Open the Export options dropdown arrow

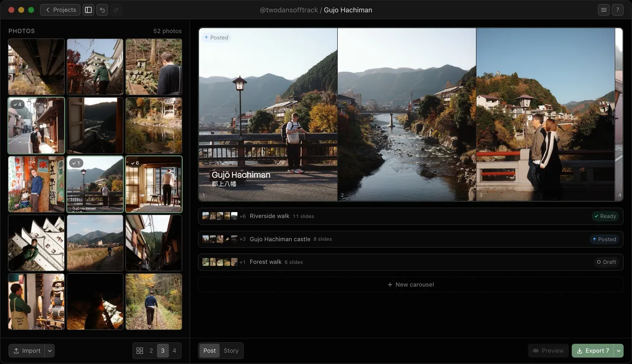618,351
